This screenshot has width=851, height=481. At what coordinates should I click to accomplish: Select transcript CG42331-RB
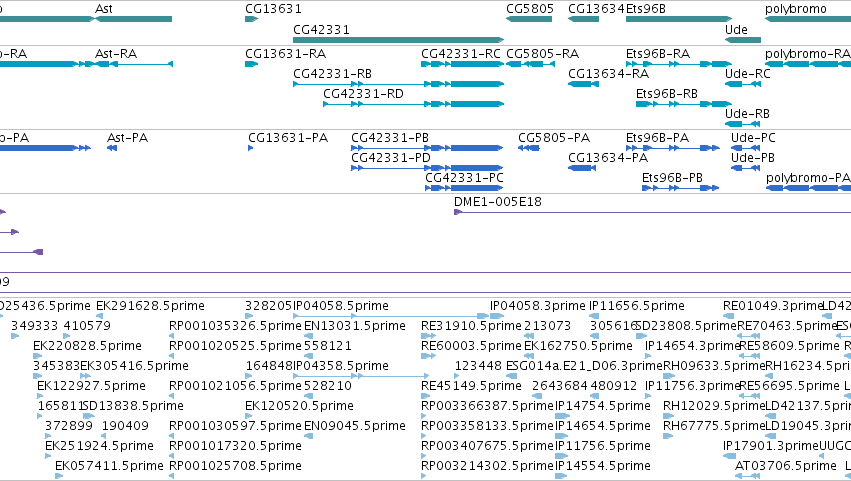pos(332,74)
